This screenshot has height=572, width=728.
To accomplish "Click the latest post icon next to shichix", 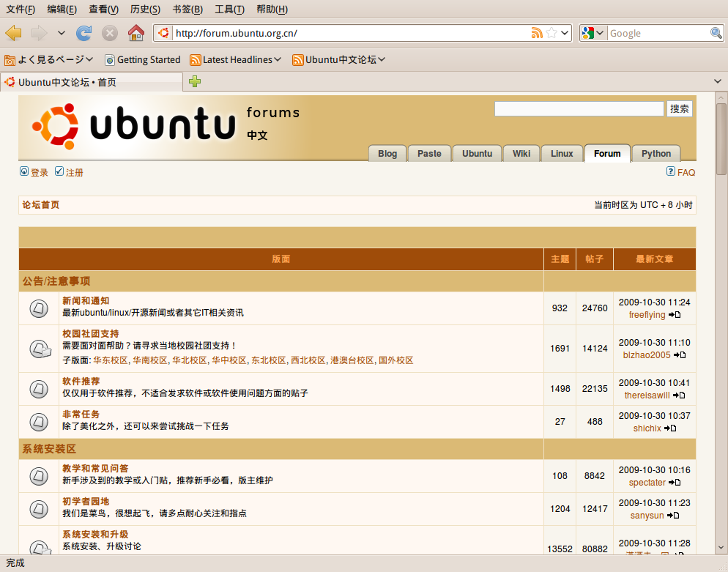I will coord(670,428).
